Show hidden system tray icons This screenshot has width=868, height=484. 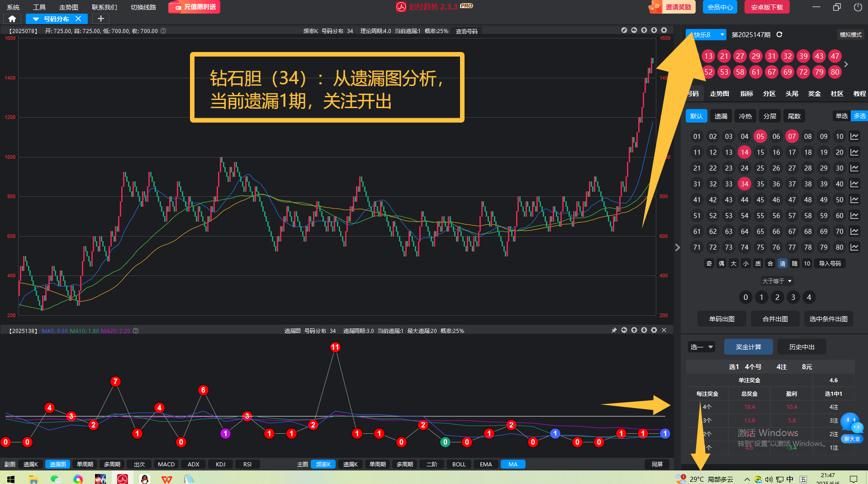tap(747, 479)
